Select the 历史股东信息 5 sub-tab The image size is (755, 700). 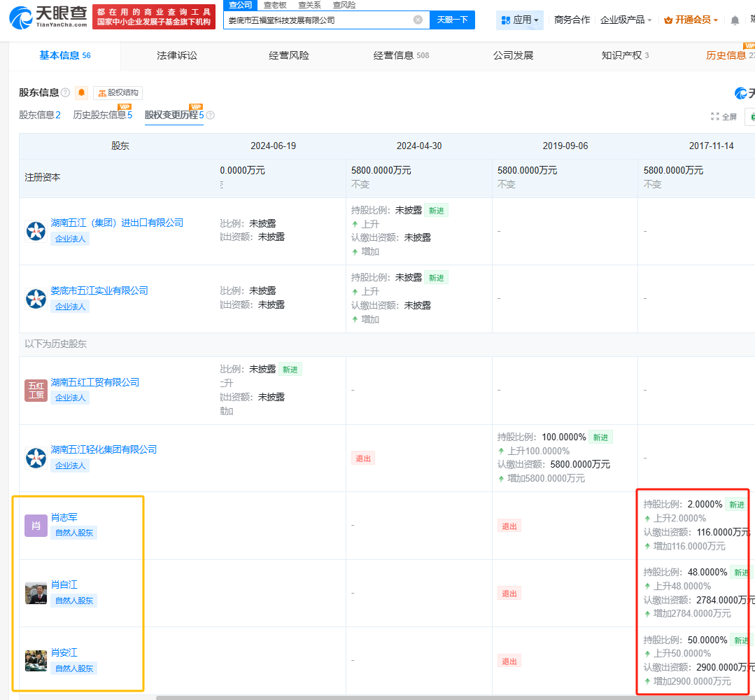click(103, 115)
